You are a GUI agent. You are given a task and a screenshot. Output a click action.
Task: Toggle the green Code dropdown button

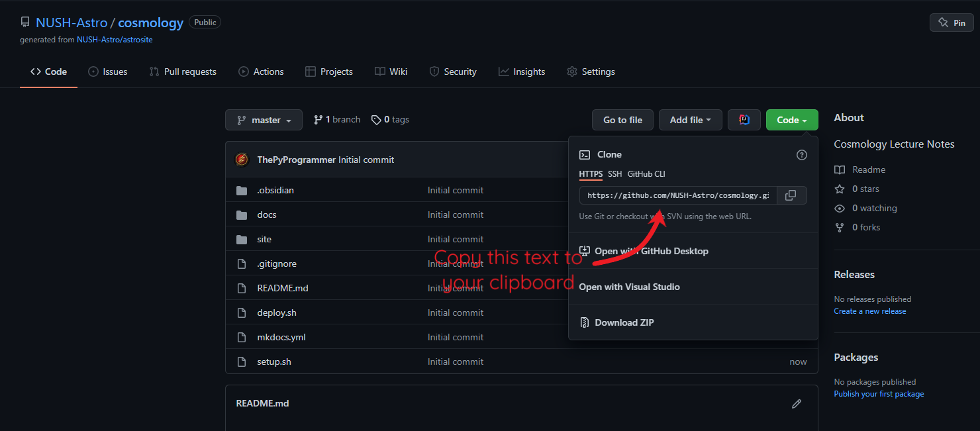coord(792,120)
